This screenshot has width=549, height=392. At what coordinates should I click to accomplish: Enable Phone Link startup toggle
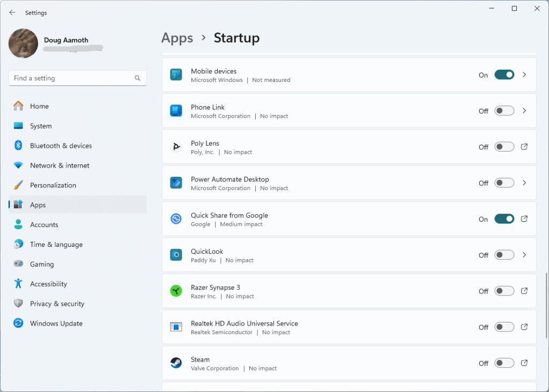pos(504,111)
